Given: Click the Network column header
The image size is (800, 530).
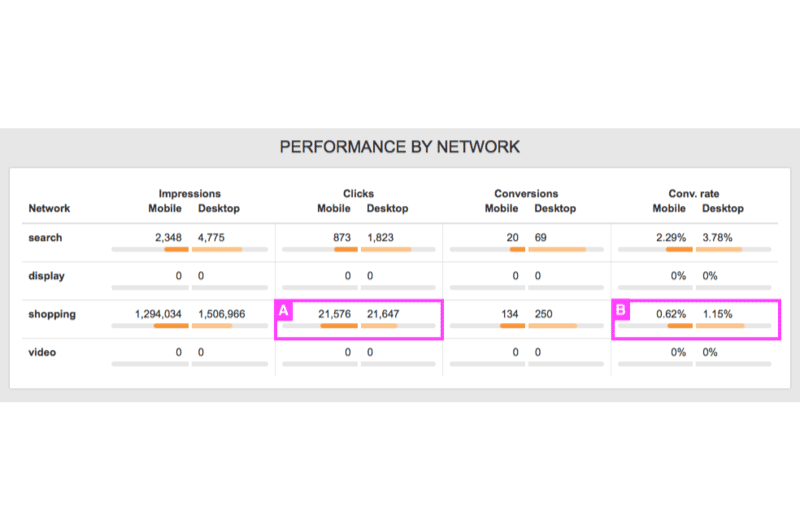Looking at the screenshot, I should 49,208.
